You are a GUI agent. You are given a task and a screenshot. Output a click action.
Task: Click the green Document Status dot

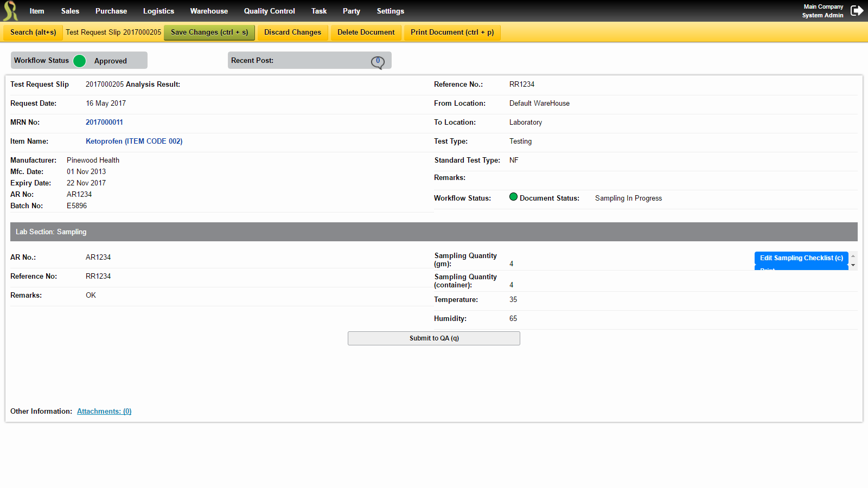click(513, 197)
